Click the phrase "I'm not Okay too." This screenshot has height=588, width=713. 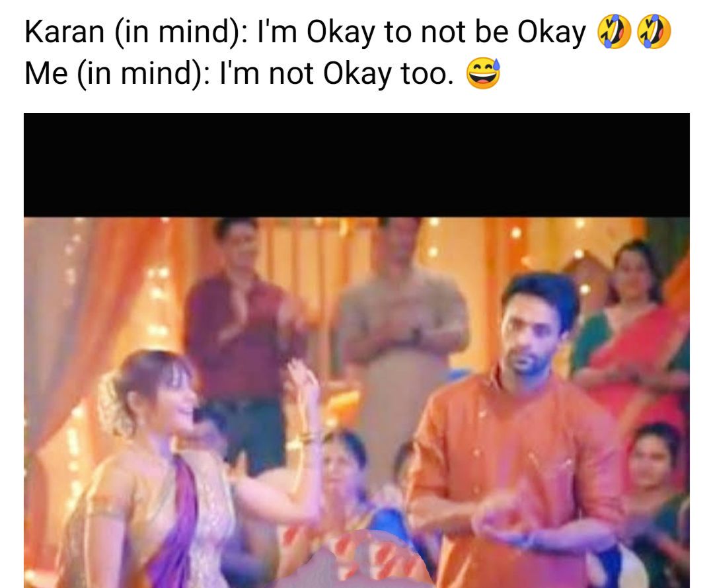[x=336, y=74]
